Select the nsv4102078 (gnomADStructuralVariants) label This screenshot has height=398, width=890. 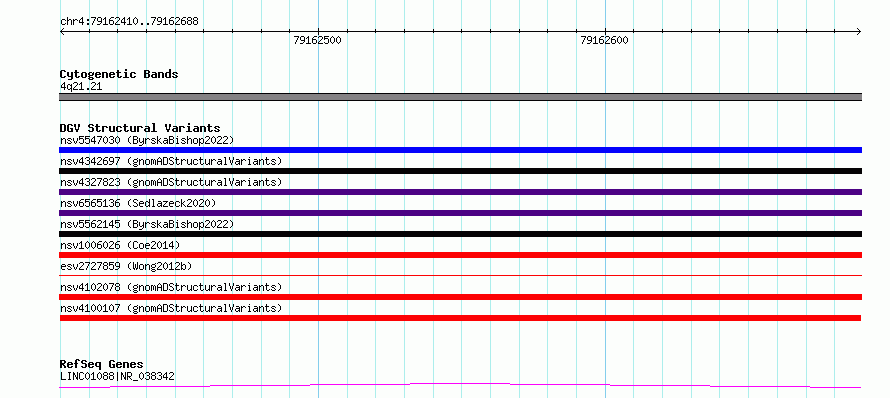171,287
